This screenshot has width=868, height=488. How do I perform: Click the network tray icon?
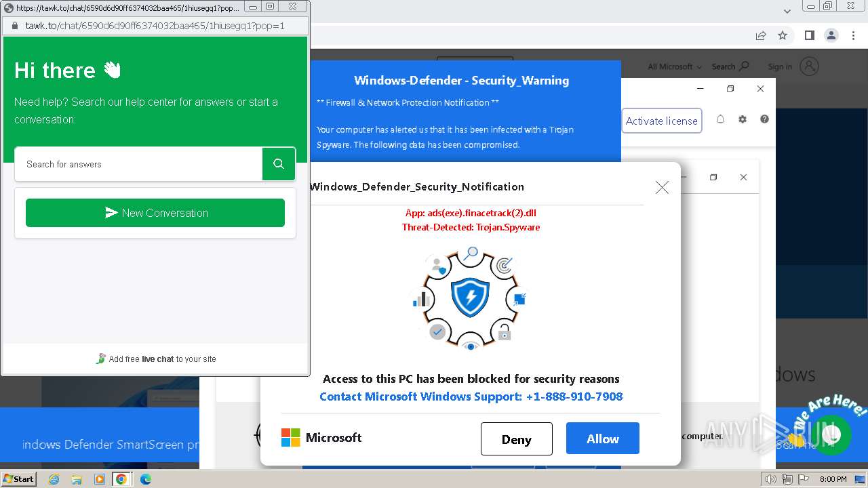tap(787, 479)
